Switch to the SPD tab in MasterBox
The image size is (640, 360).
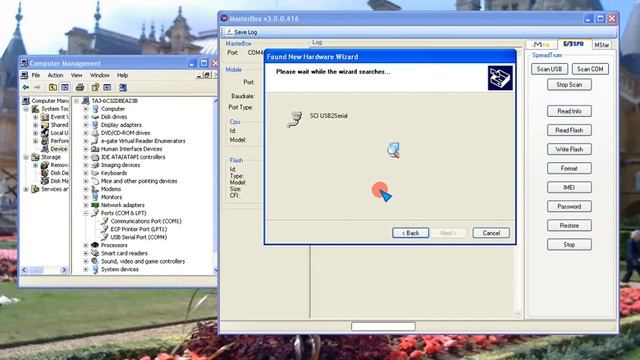[x=574, y=44]
